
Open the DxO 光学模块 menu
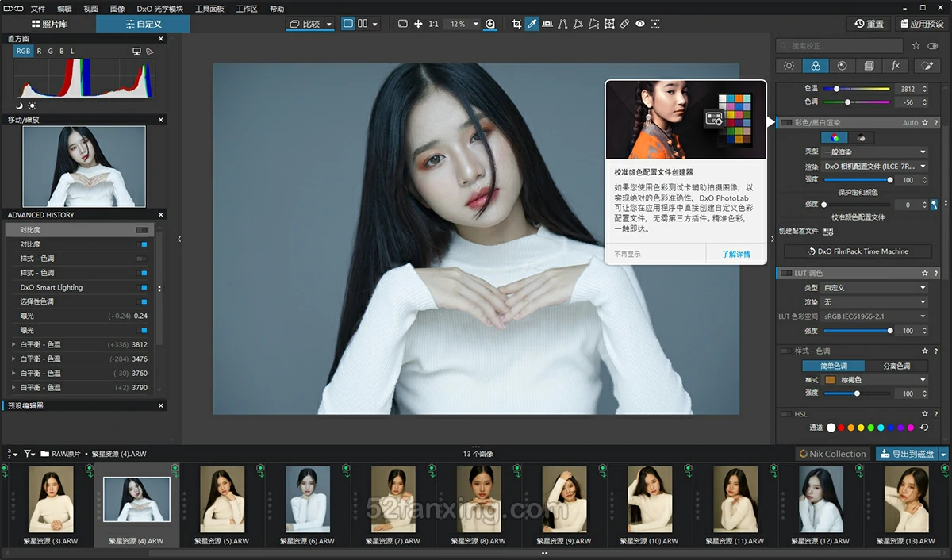(x=159, y=9)
